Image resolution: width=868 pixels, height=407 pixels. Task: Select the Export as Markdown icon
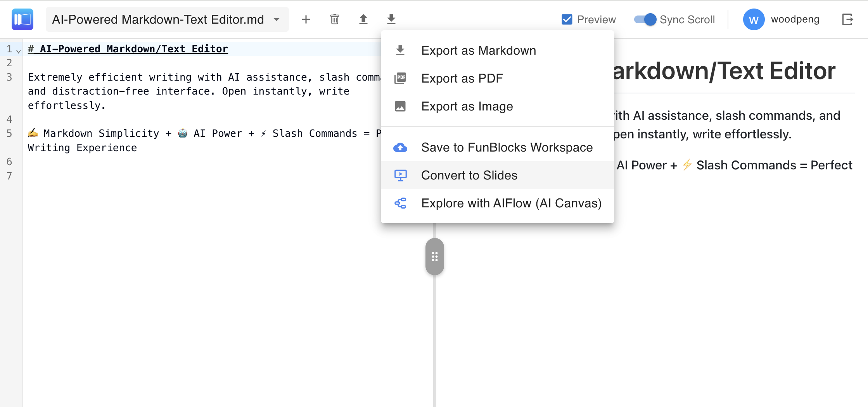pos(400,50)
